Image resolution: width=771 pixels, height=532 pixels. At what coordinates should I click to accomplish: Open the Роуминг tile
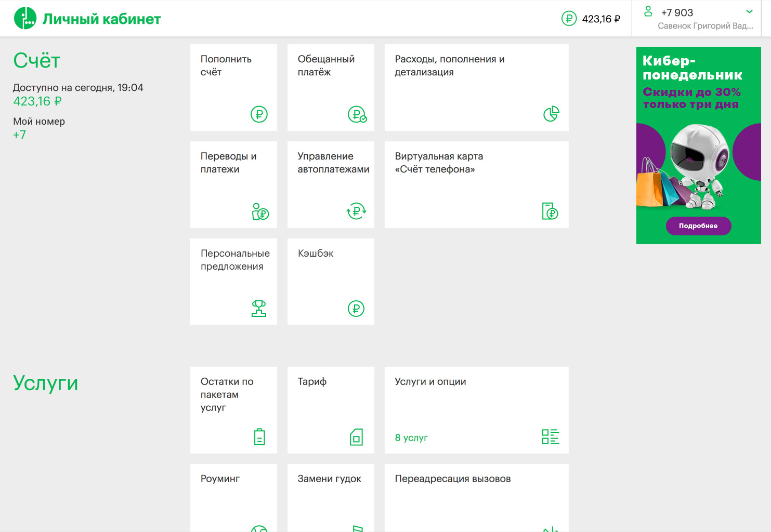[233, 498]
